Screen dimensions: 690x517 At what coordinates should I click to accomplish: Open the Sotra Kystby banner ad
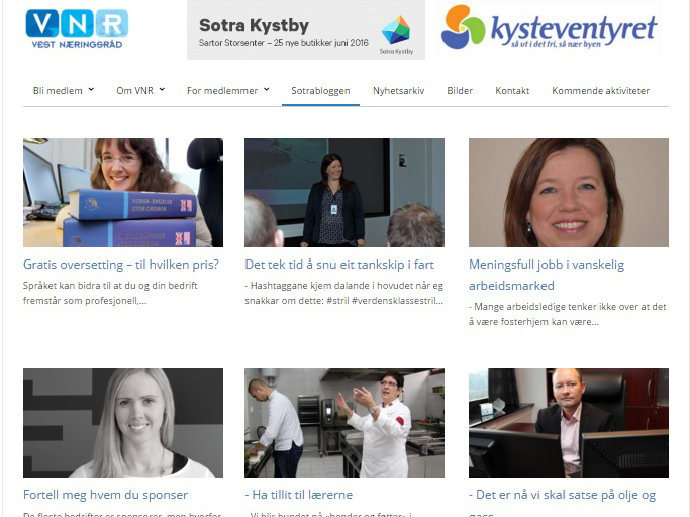[306, 30]
